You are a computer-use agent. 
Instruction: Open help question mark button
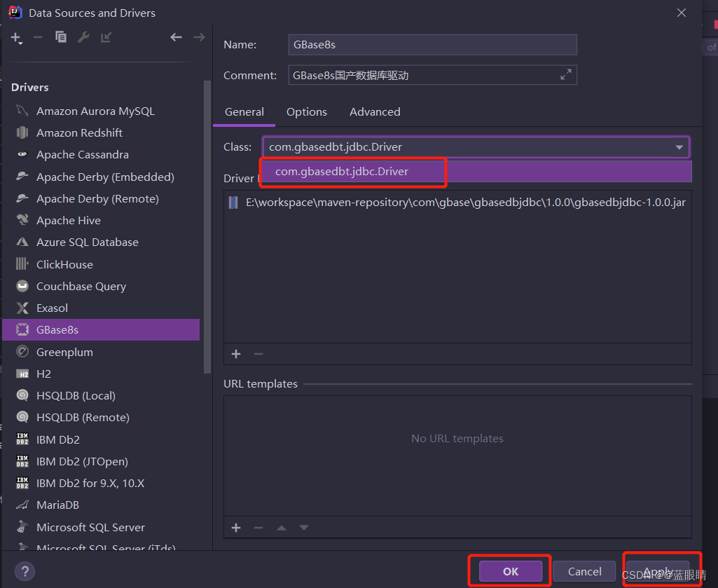pos(25,571)
